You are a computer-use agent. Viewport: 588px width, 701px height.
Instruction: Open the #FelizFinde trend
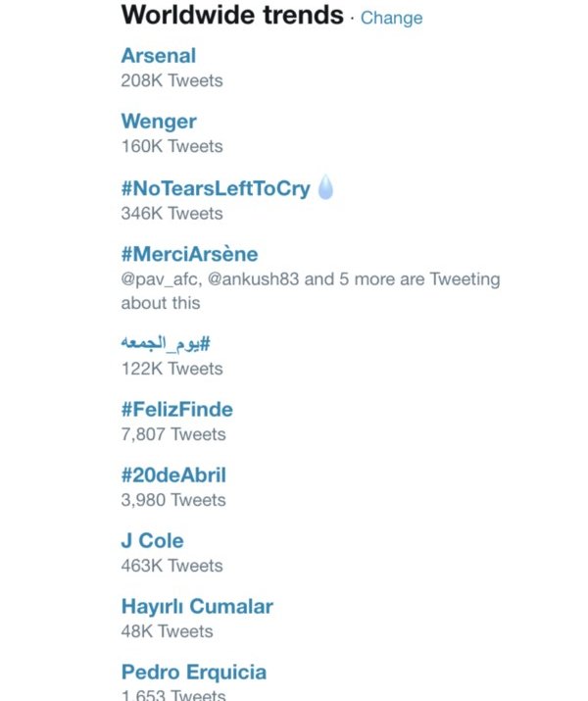pyautogui.click(x=177, y=409)
